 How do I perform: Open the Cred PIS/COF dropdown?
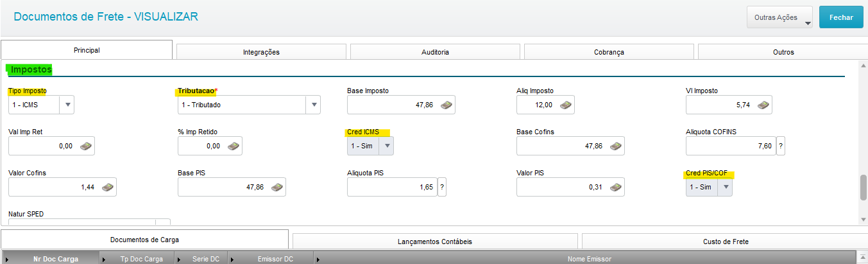(725, 187)
